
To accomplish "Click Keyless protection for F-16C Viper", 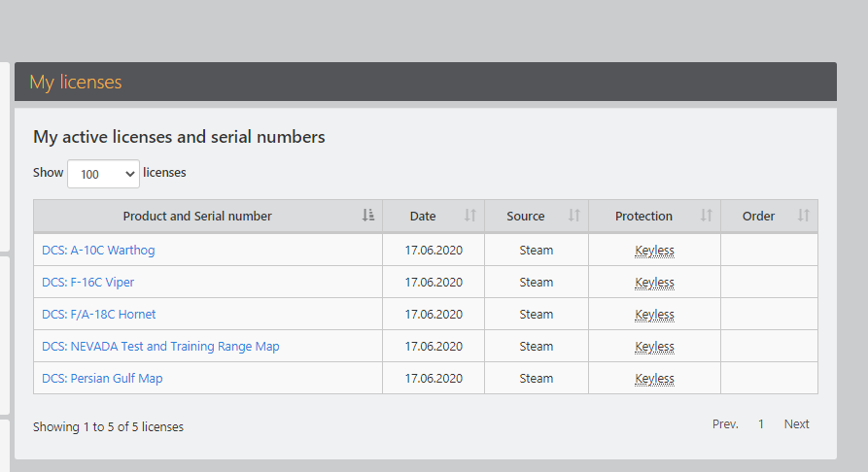I will [x=654, y=283].
